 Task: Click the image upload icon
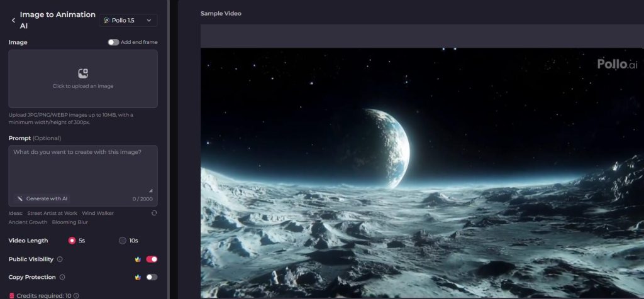83,73
